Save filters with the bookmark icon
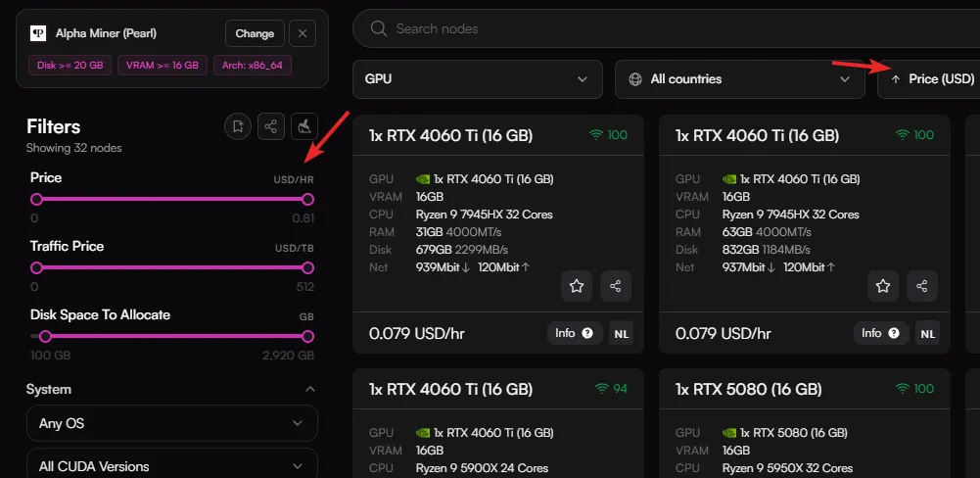Image resolution: width=980 pixels, height=478 pixels. (238, 126)
